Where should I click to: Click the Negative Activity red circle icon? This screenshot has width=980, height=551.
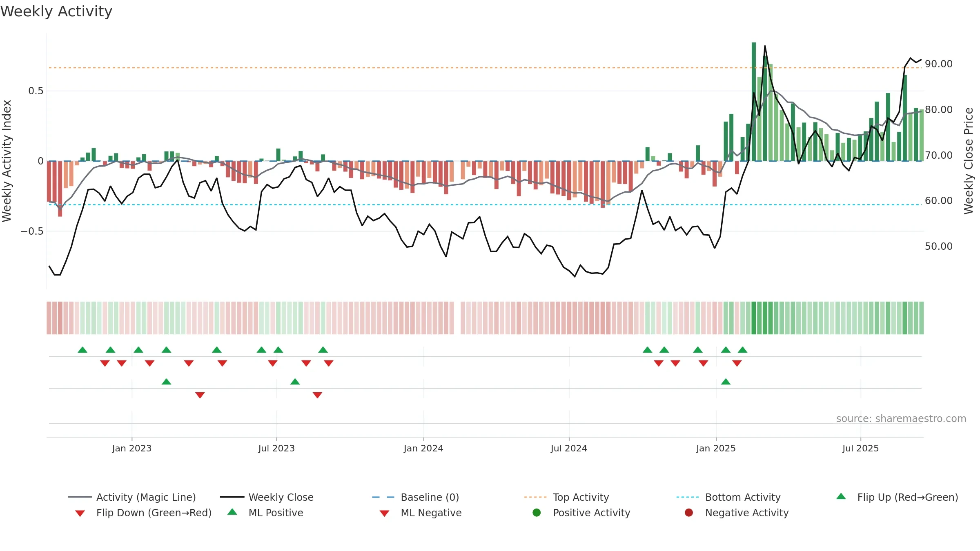click(x=689, y=512)
